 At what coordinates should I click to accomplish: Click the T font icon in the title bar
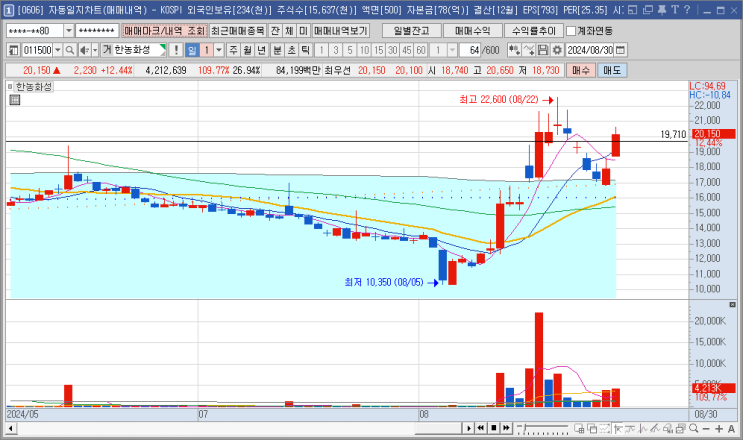pos(675,9)
